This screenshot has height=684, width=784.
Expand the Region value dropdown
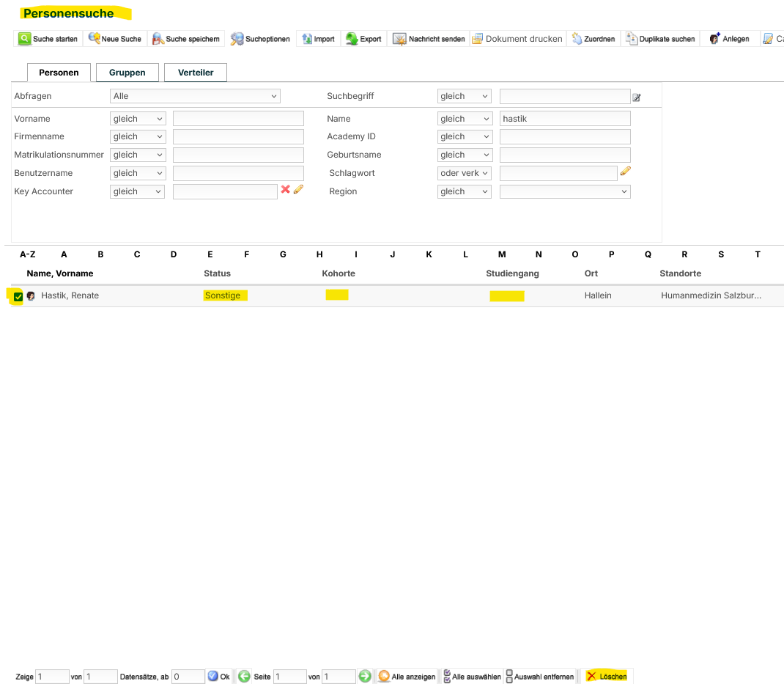[x=565, y=191]
